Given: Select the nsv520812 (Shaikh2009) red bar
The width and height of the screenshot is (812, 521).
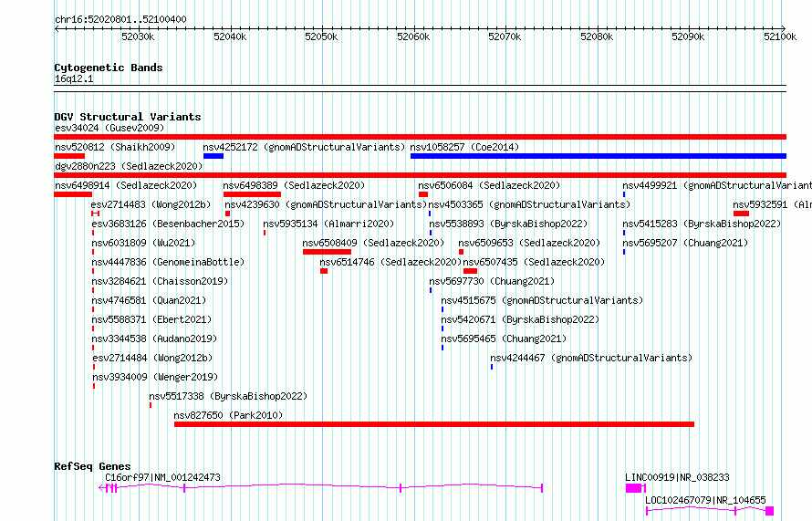Looking at the screenshot, I should [x=69, y=156].
